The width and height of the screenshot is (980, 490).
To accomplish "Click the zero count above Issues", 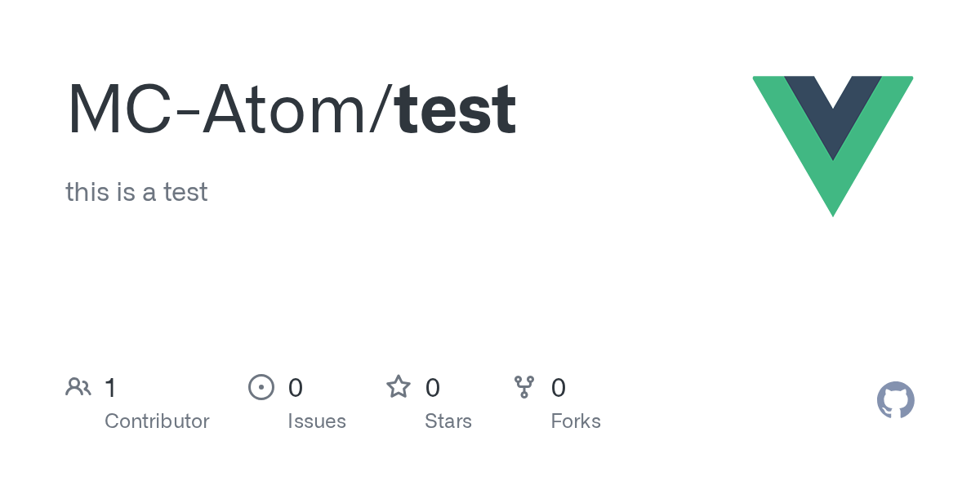I will [x=296, y=388].
